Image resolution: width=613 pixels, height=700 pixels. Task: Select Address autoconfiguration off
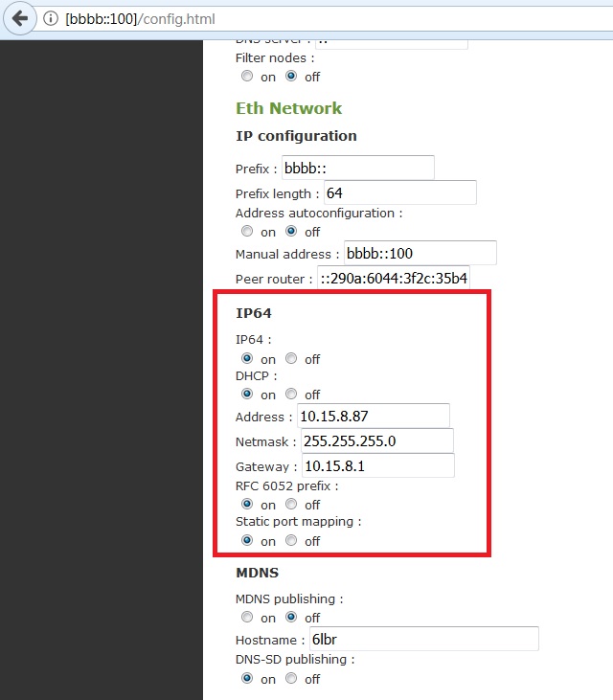(291, 231)
